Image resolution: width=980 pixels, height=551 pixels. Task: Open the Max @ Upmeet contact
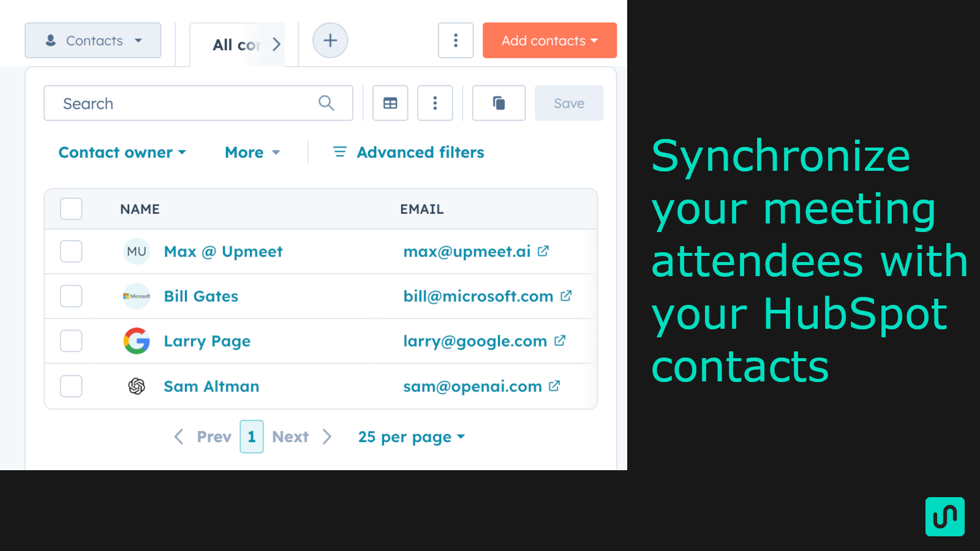223,252
